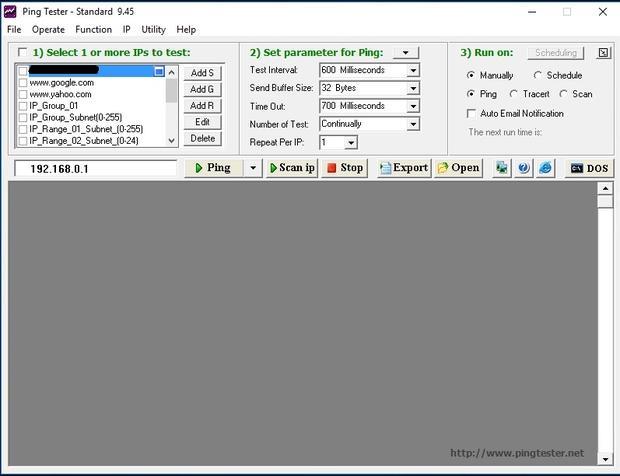Screen dimensions: 620x476
Task: Click the Scheduling button
Action: tap(556, 53)
